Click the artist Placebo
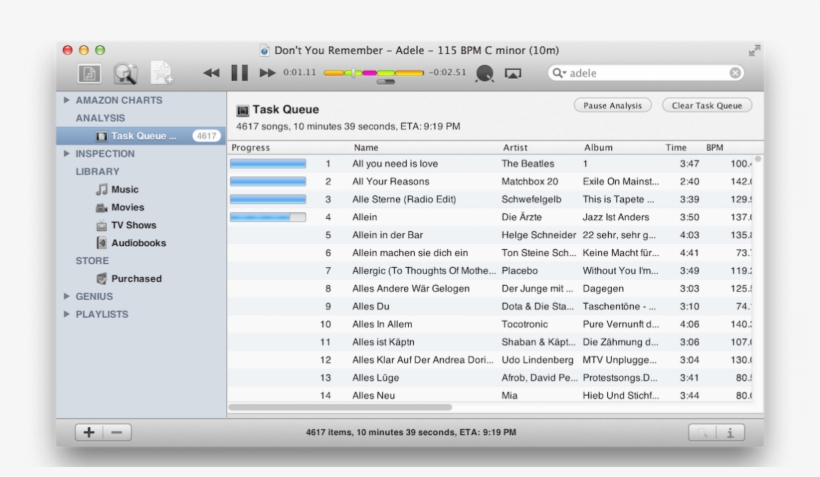 [x=519, y=270]
